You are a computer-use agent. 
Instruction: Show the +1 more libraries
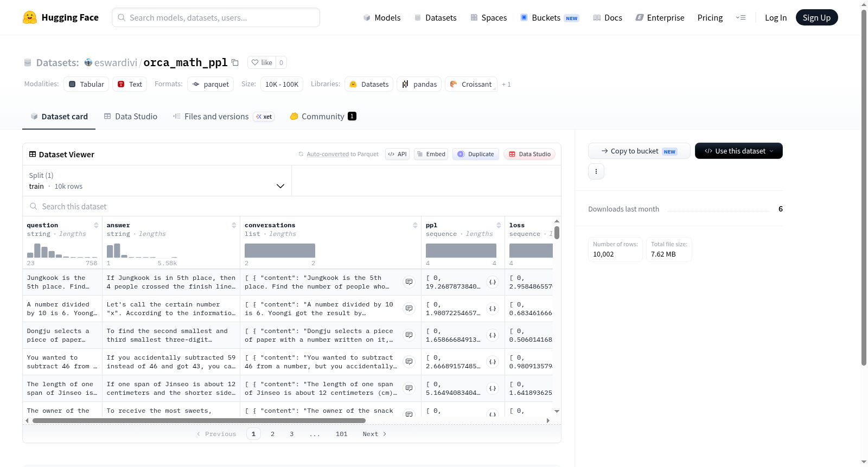pos(506,84)
